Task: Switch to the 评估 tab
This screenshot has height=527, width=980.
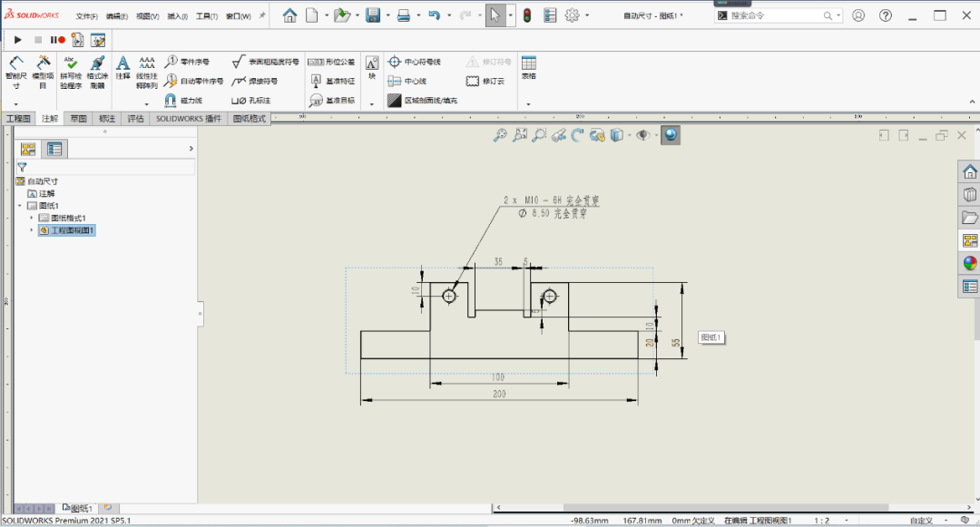Action: point(135,119)
